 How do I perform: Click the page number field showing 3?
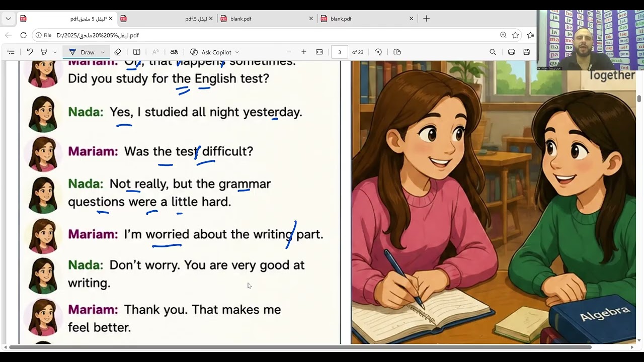pyautogui.click(x=340, y=52)
